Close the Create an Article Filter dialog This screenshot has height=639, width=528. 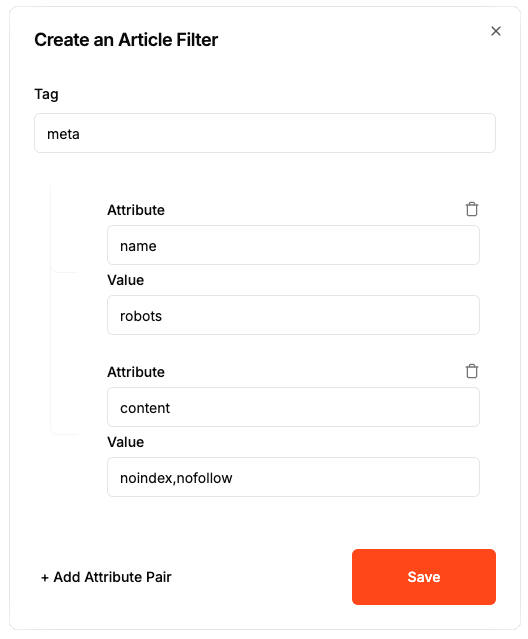(x=495, y=31)
